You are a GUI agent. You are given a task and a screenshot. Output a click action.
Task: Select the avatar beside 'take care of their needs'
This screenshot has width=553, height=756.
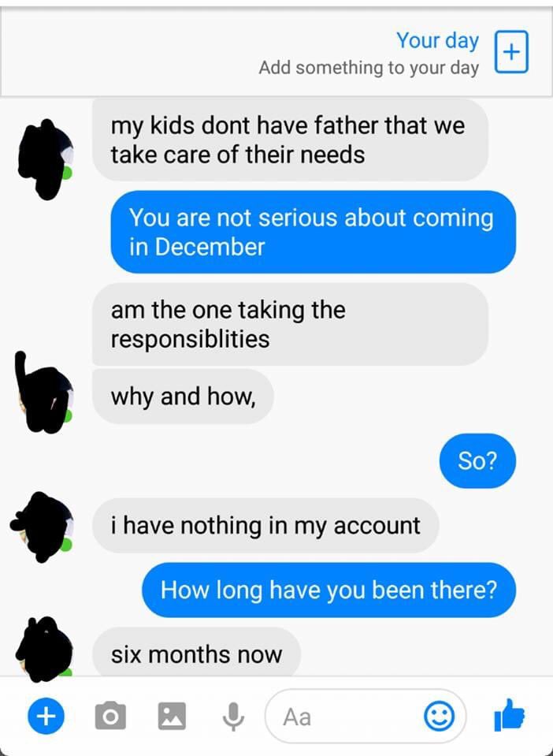(x=46, y=158)
